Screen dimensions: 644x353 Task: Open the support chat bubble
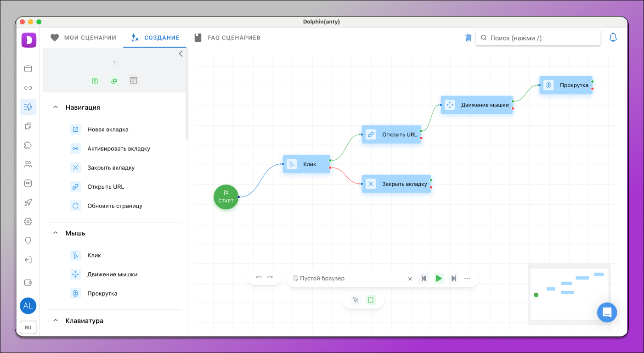[607, 312]
